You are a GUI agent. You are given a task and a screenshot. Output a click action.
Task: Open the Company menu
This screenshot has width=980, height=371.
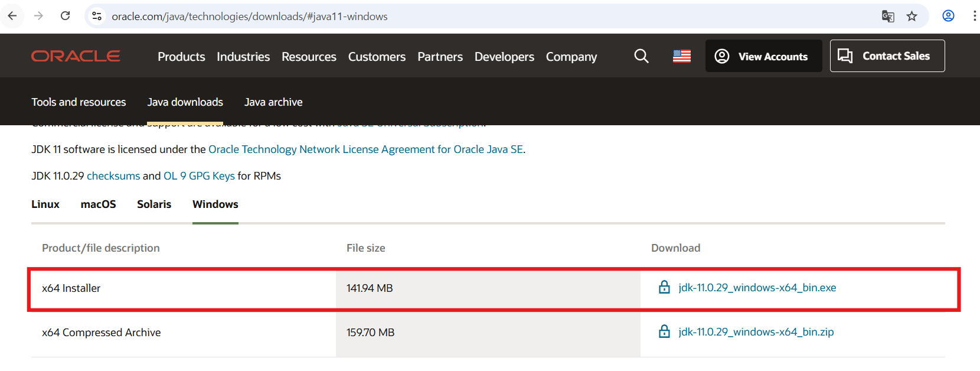(571, 57)
